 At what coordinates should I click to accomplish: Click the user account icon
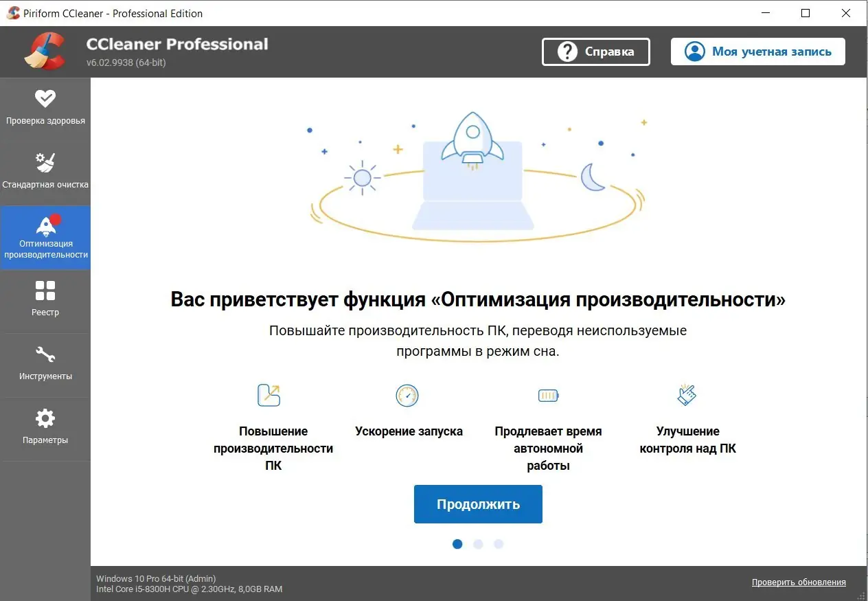(694, 51)
